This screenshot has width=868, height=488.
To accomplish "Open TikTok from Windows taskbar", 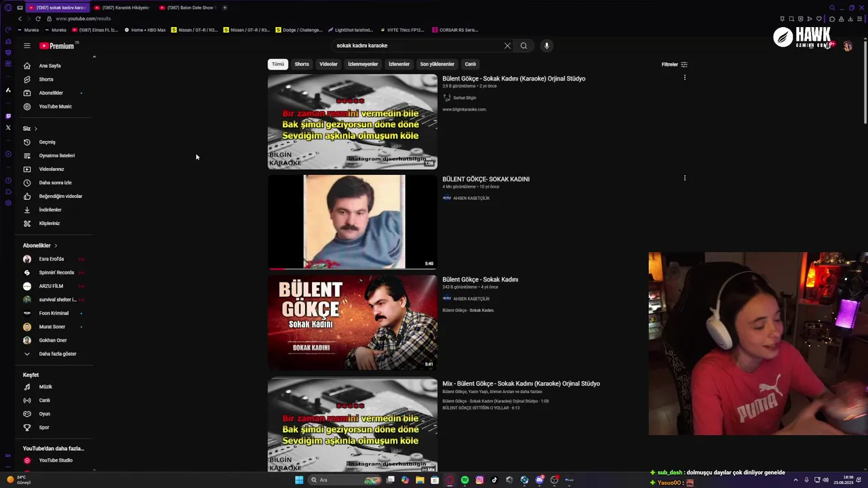I will pyautogui.click(x=494, y=480).
